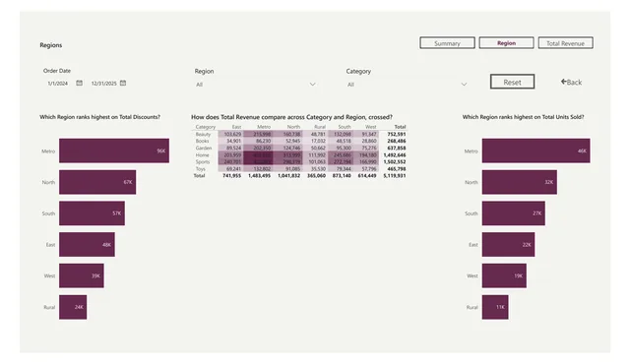The image size is (630, 364).
Task: Click the Garden South cell 95,300
Action: point(344,149)
